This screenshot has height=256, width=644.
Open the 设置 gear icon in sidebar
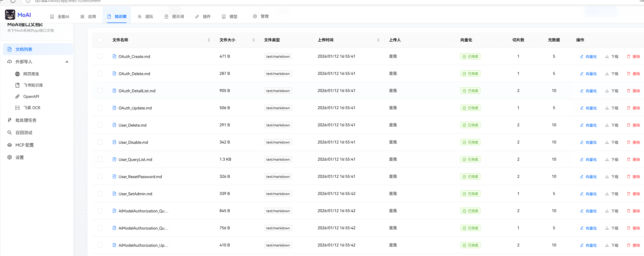pyautogui.click(x=10, y=157)
